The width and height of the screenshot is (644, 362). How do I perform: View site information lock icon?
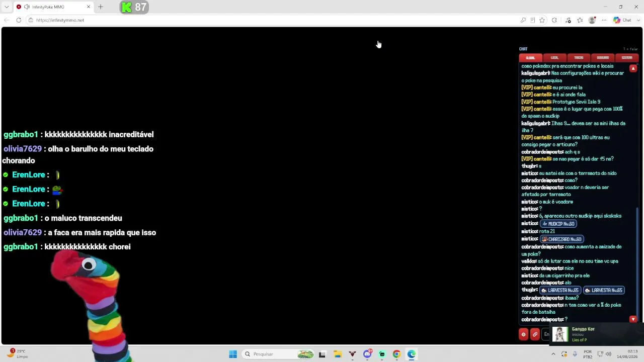(x=31, y=20)
